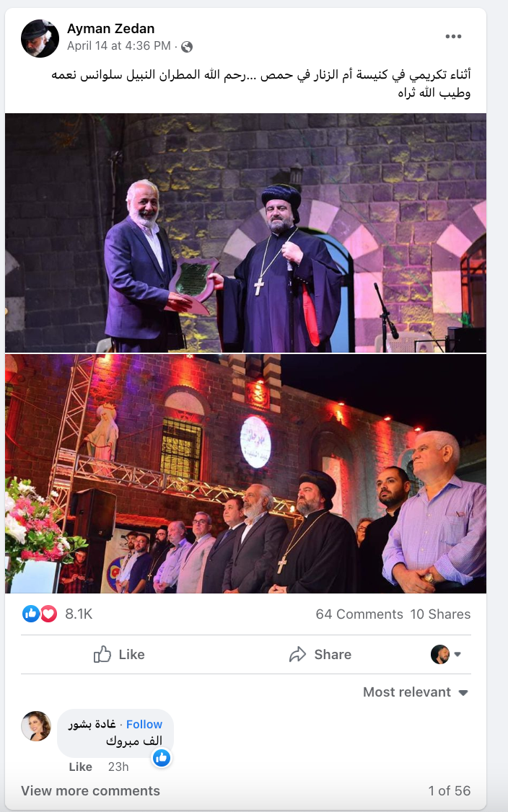Open the bottom photo of group standing
Screen dimensions: 508x812
coord(246,474)
